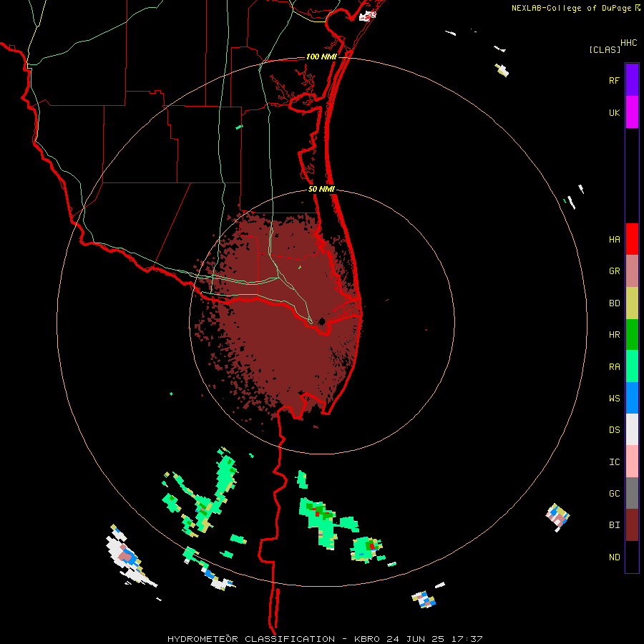Click the RA legend label

614,367
